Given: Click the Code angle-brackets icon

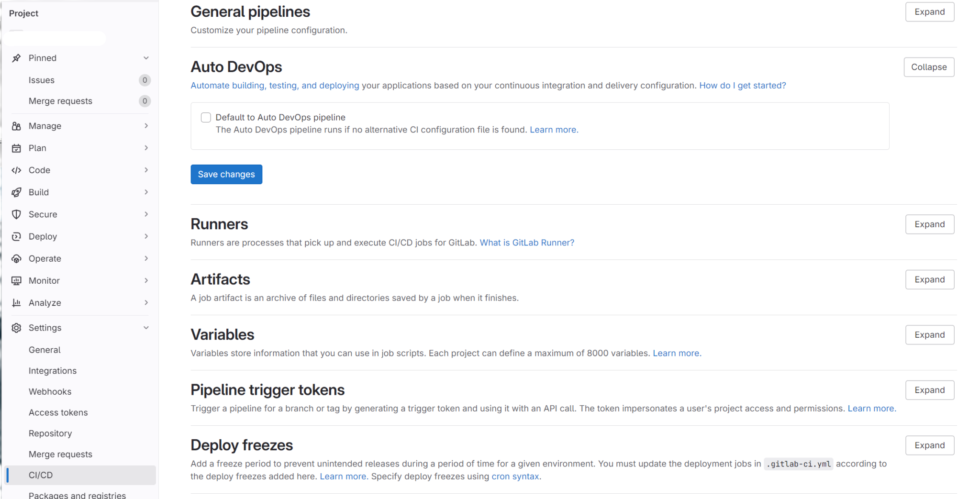Looking at the screenshot, I should point(17,170).
